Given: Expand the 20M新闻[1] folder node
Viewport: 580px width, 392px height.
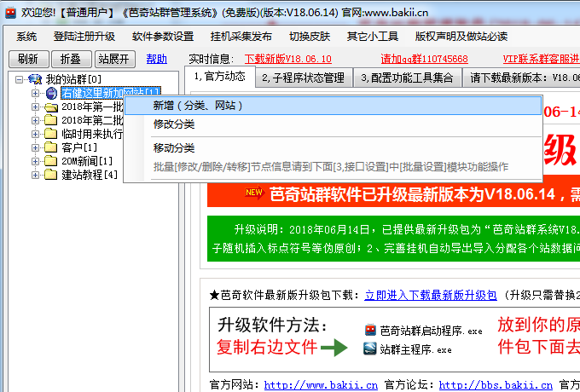Looking at the screenshot, I should [x=36, y=161].
